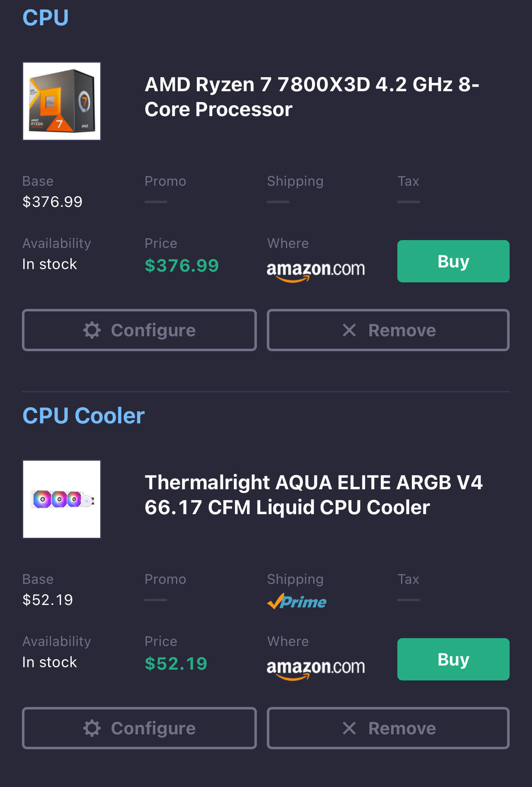Click the CPU's green $376.99 price

point(181,266)
